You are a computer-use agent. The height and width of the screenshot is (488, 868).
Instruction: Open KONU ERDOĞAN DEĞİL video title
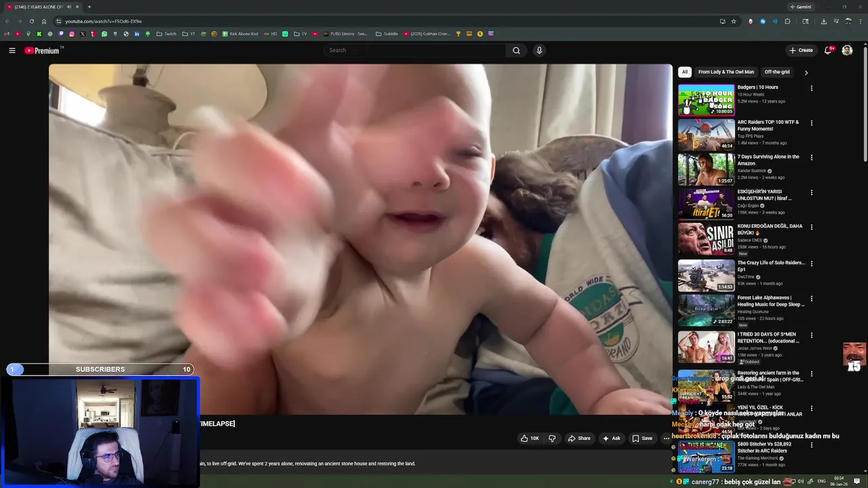coord(770,229)
